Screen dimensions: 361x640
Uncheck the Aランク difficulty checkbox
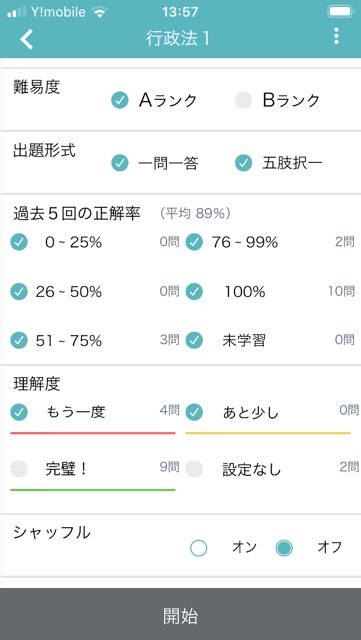point(120,100)
